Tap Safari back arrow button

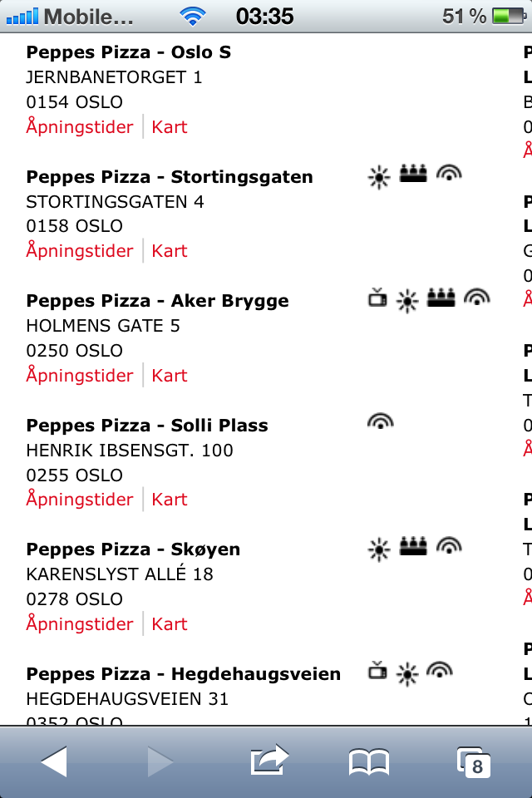click(54, 761)
